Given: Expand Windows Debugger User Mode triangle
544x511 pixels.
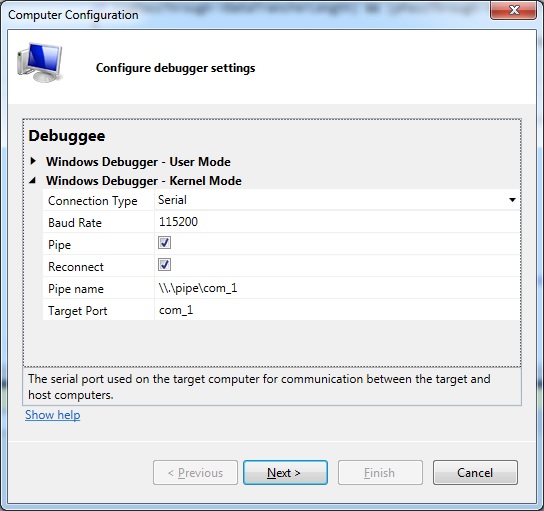Looking at the screenshot, I should click(33, 161).
